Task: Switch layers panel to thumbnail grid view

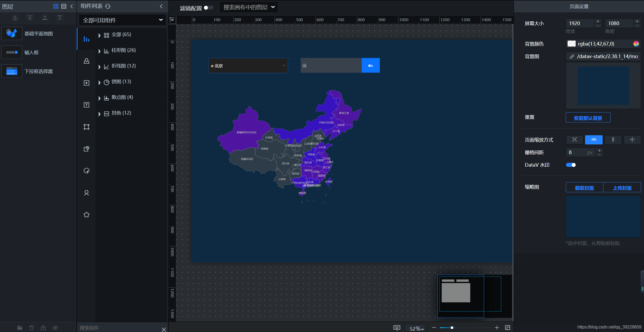Action: (x=56, y=6)
